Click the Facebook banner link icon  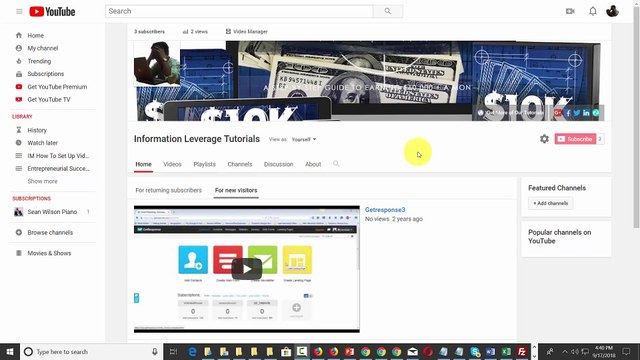tap(568, 113)
